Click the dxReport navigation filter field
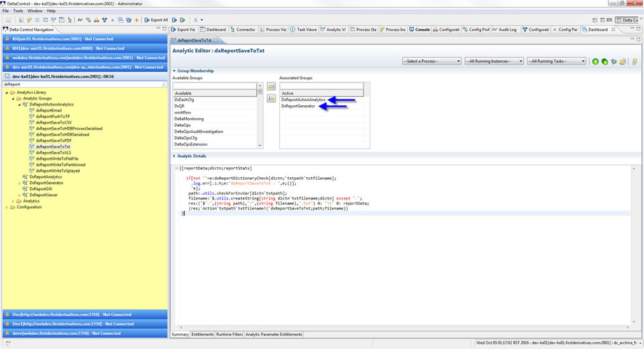 (85, 85)
